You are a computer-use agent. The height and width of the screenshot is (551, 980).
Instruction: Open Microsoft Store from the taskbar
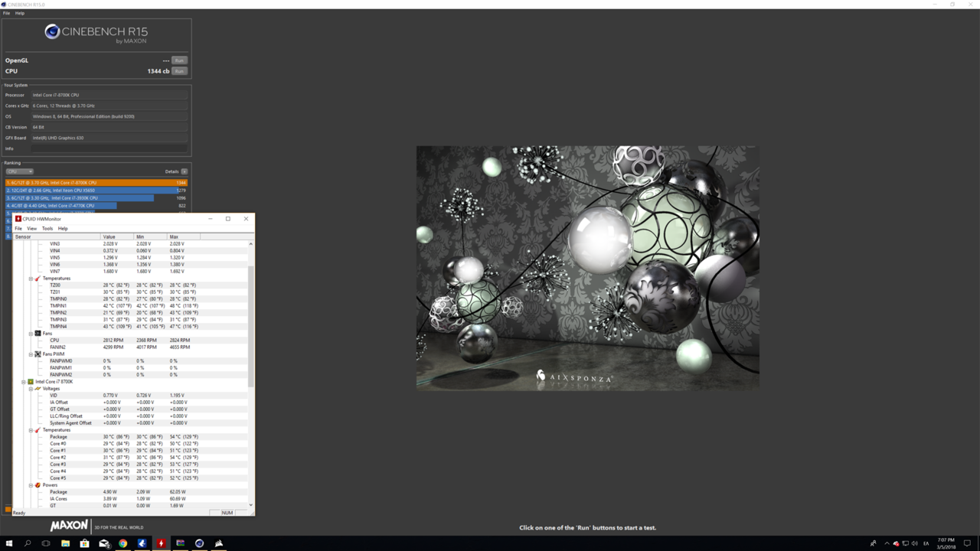pos(84,543)
